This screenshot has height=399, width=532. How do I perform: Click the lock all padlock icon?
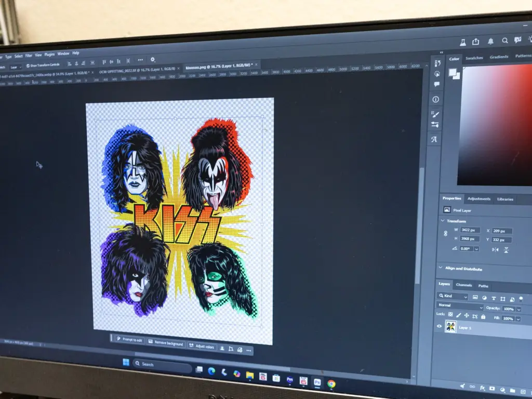pyautogui.click(x=483, y=316)
